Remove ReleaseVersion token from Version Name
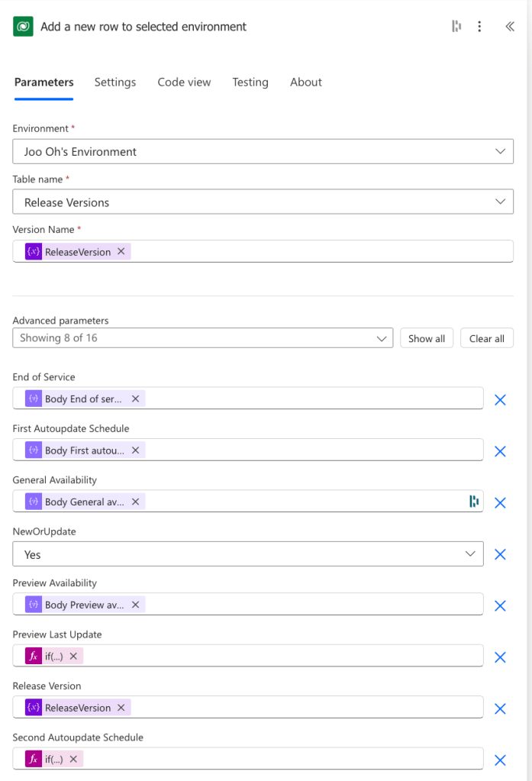The width and height of the screenshot is (532, 781). click(121, 252)
